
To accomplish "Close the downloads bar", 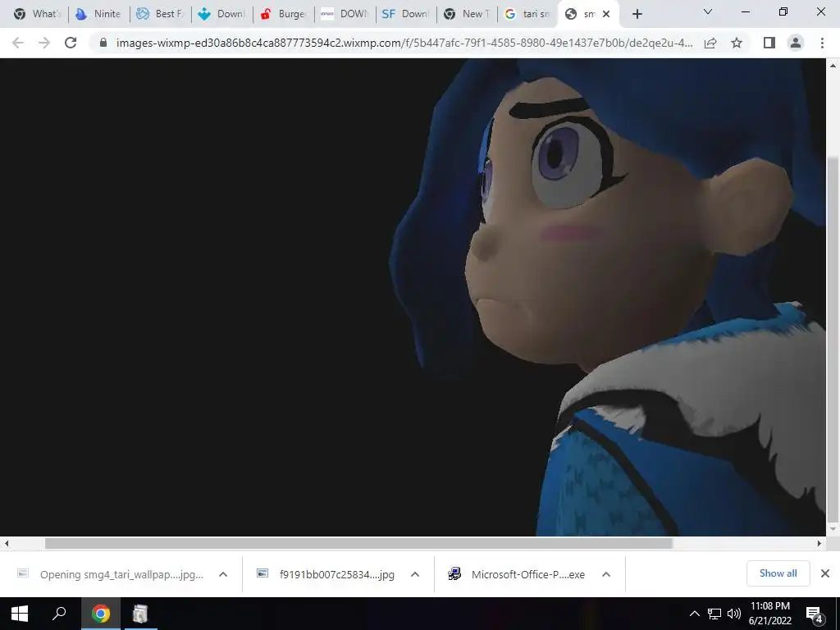I will (x=825, y=573).
